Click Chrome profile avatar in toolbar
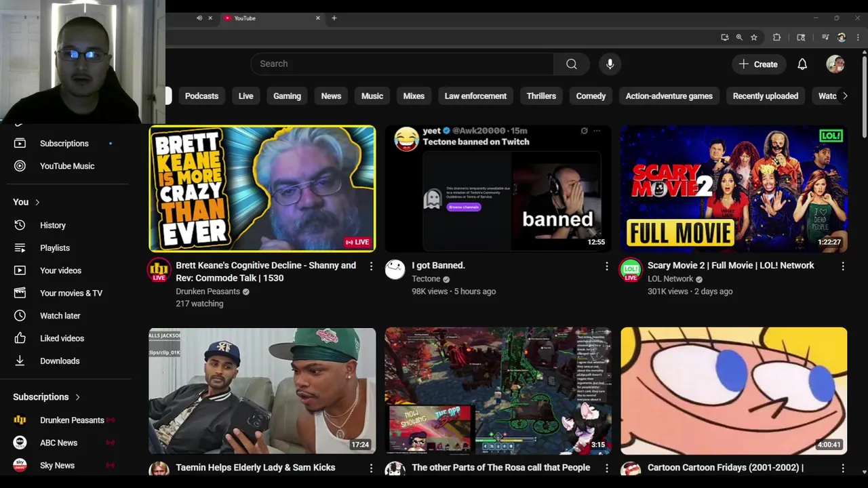The height and width of the screenshot is (488, 868). pyautogui.click(x=842, y=37)
